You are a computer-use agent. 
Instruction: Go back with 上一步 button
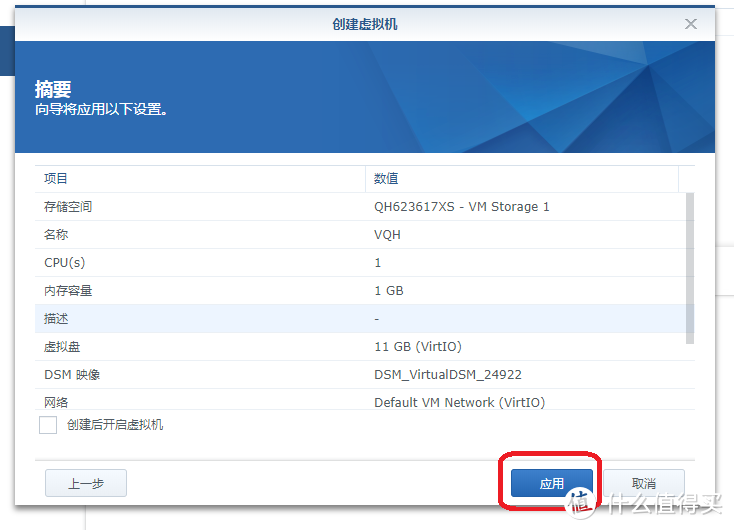tap(86, 483)
